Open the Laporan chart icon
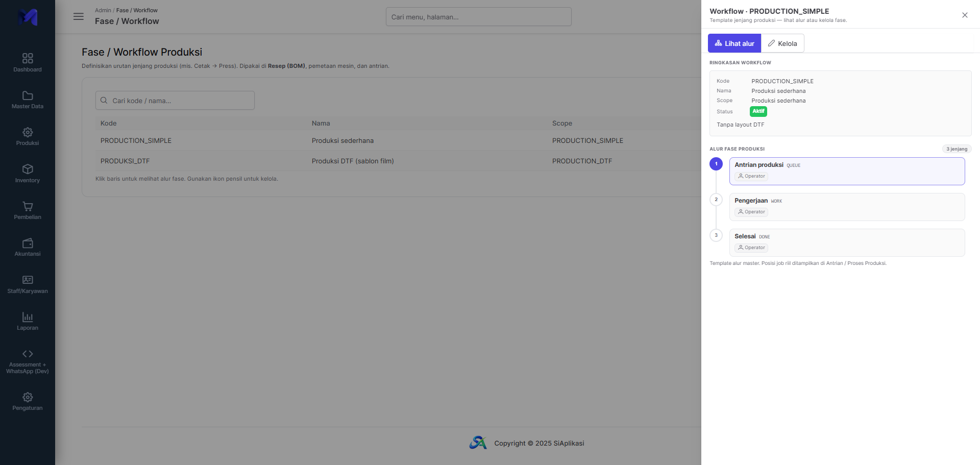980x465 pixels. [x=28, y=317]
